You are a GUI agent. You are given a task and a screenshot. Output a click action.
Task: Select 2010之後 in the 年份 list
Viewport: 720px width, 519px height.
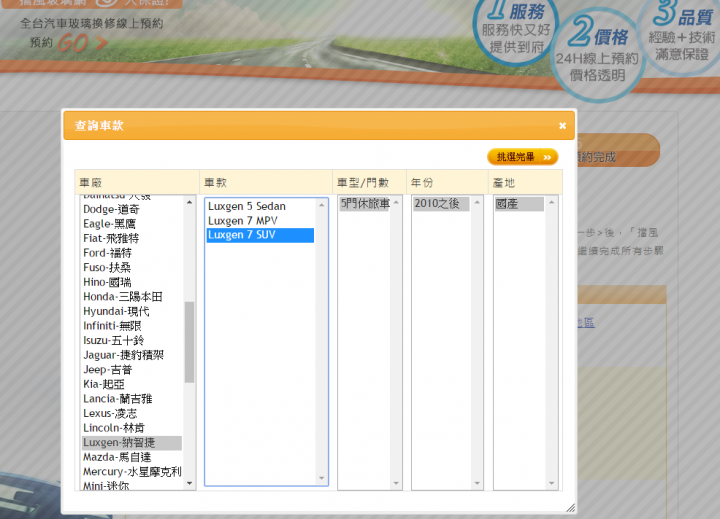[x=441, y=203]
